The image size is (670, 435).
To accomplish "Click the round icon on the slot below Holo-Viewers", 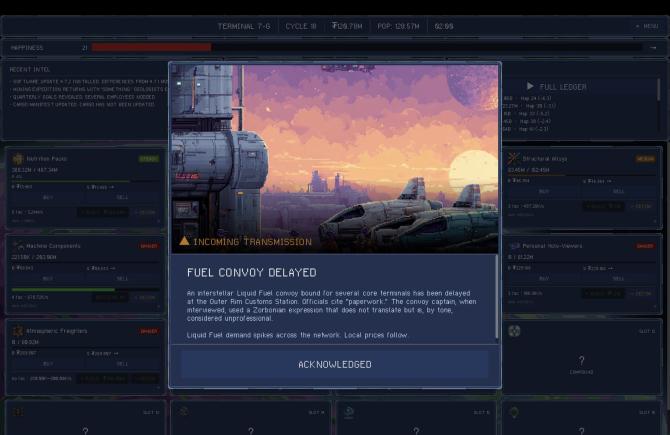I will (x=514, y=331).
